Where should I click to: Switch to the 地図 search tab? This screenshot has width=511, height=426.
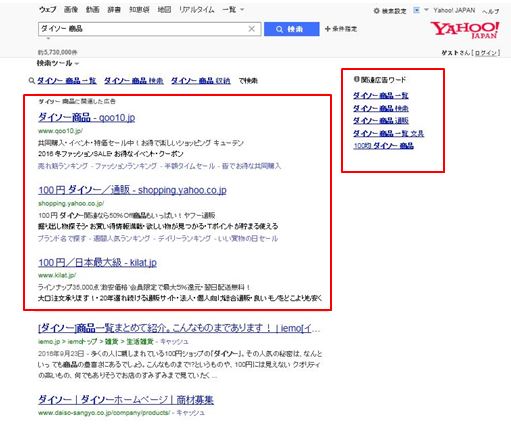coord(164,10)
